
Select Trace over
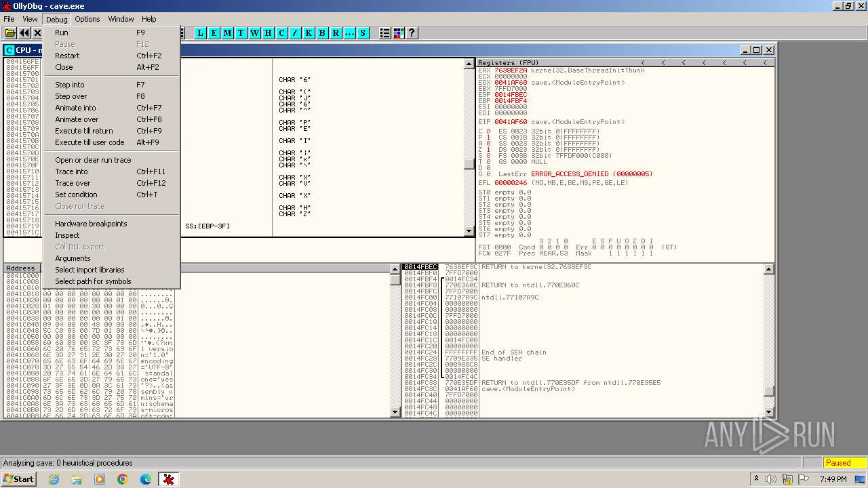point(111,183)
